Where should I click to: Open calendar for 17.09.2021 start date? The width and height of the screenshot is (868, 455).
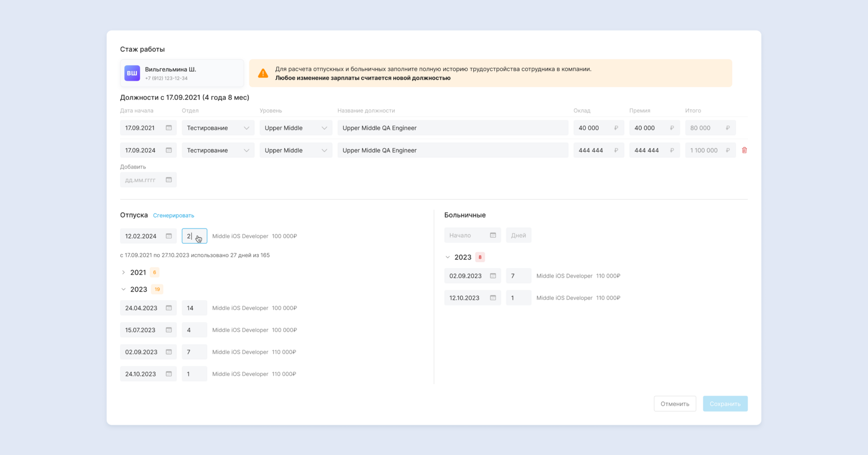(x=168, y=128)
